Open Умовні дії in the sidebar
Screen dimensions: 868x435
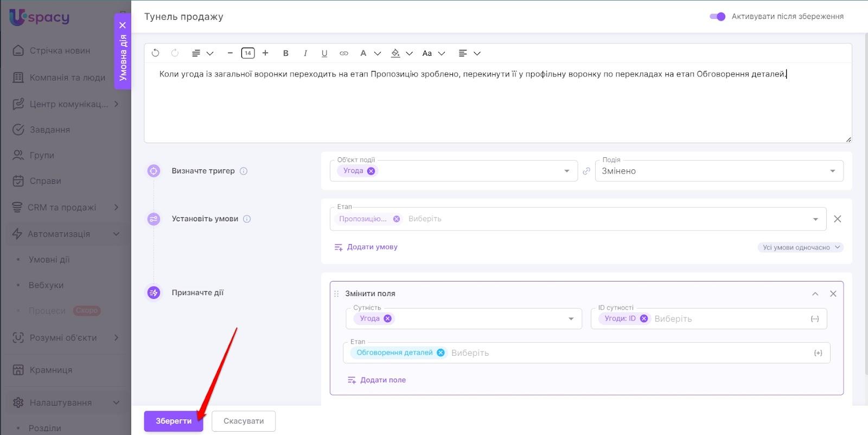pos(49,259)
